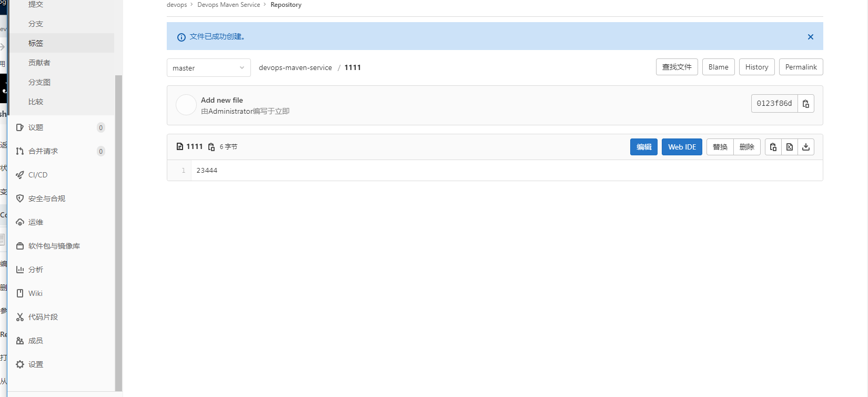Copy file path next to 1111

coord(211,147)
